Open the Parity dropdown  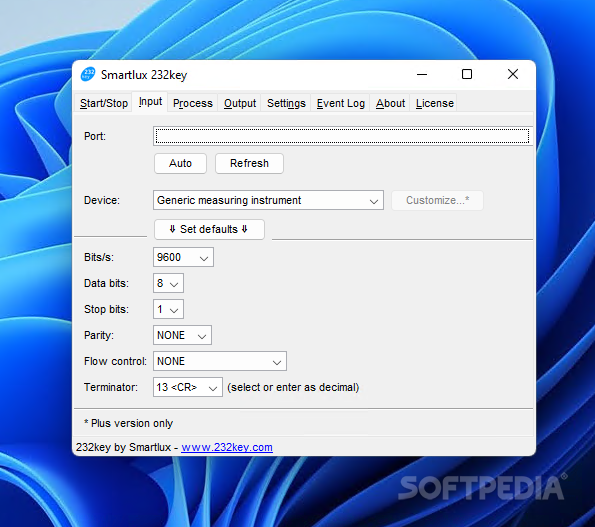182,335
